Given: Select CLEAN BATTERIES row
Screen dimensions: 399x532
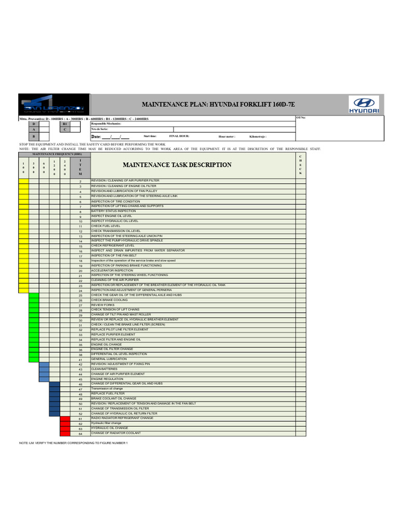Looking at the screenshot, I should [193, 369].
